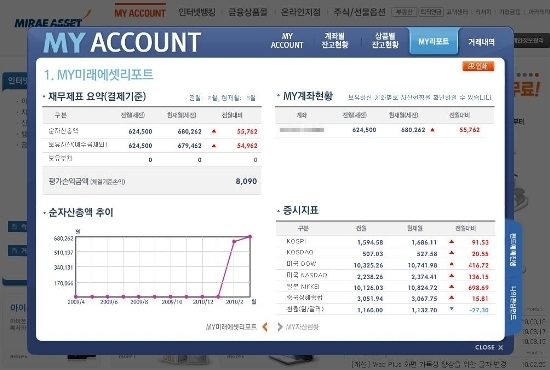Click the NIKKEI change value 698.69
This screenshot has height=370, width=550.
(478, 288)
